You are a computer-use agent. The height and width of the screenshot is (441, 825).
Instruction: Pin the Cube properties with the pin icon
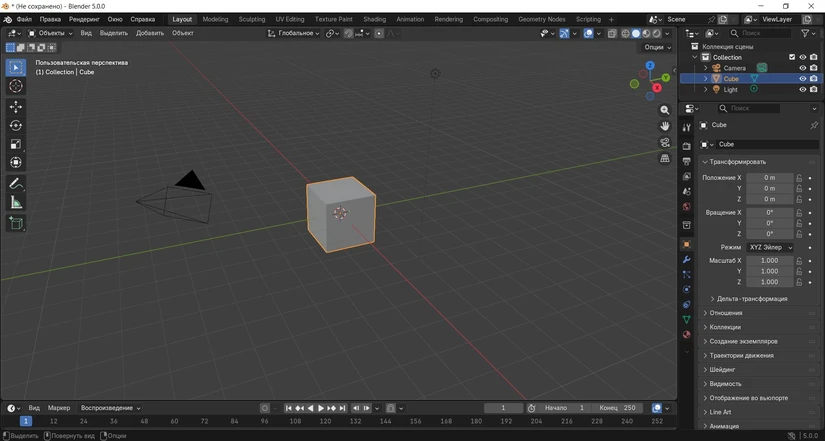tap(814, 125)
